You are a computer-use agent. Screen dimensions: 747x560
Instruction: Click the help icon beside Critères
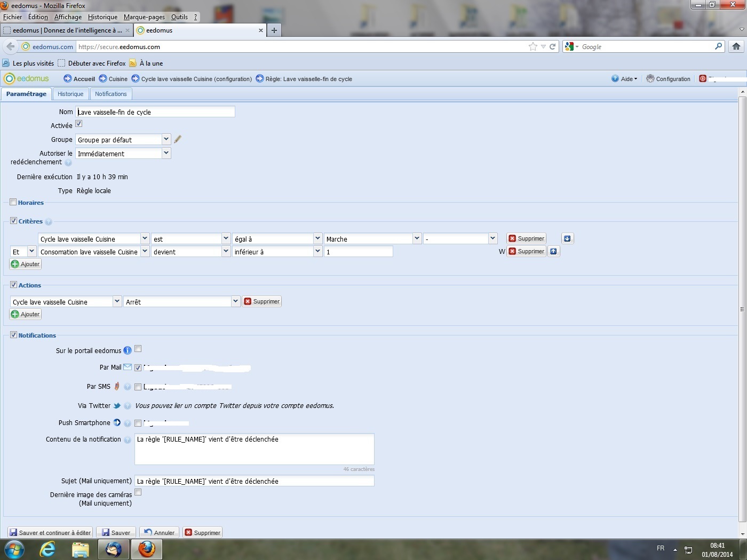(x=49, y=222)
